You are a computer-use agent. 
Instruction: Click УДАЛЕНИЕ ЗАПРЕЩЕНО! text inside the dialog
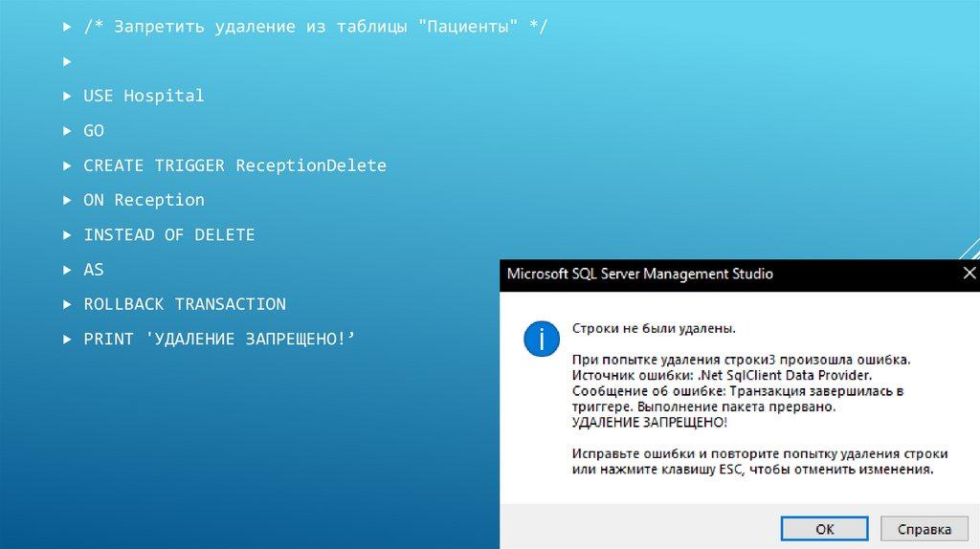coord(649,422)
